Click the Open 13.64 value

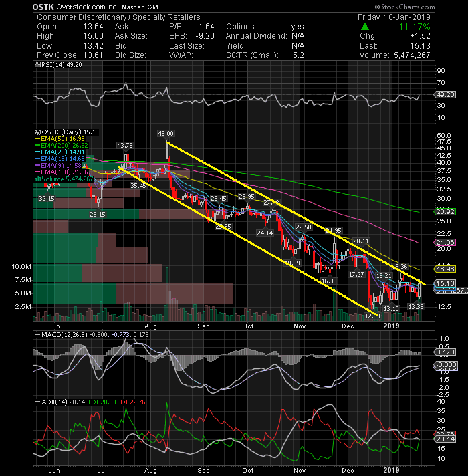coord(93,27)
